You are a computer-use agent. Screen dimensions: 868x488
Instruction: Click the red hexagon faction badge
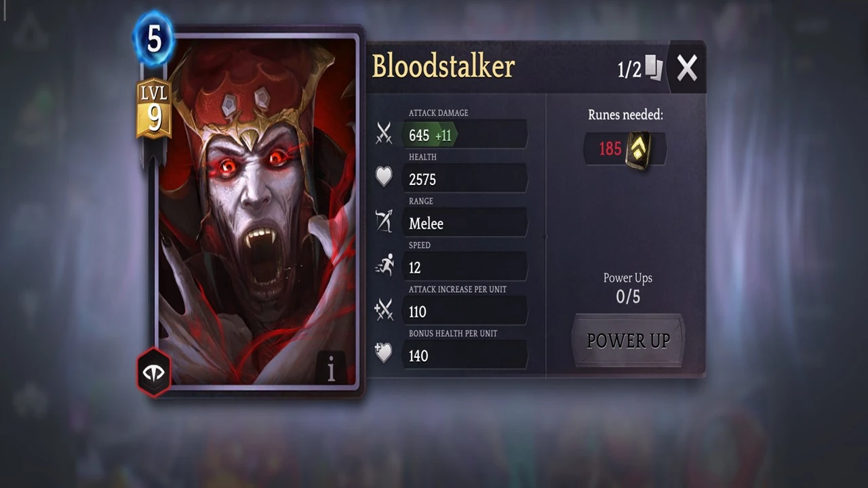(x=154, y=372)
